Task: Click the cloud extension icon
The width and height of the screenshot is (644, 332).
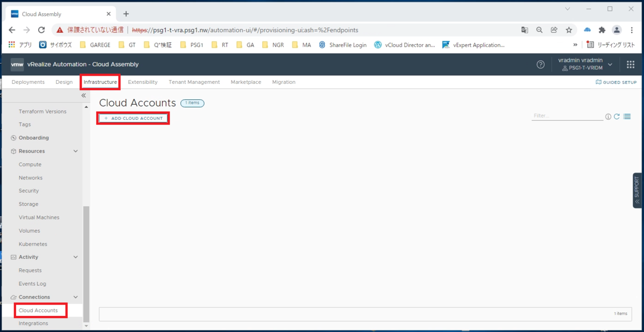Action: coord(587,30)
